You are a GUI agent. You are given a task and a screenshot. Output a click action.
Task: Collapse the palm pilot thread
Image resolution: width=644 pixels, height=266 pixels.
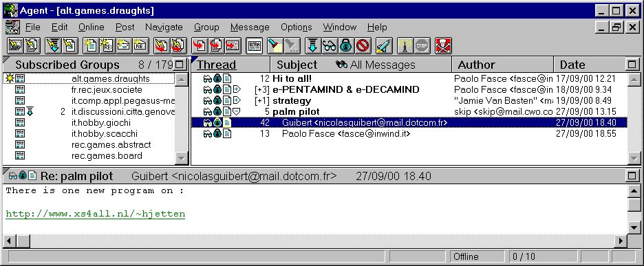237,111
